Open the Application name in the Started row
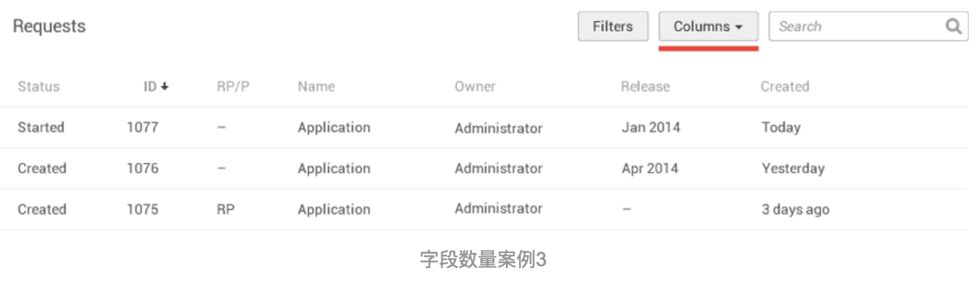This screenshot has height=287, width=980. (x=334, y=128)
